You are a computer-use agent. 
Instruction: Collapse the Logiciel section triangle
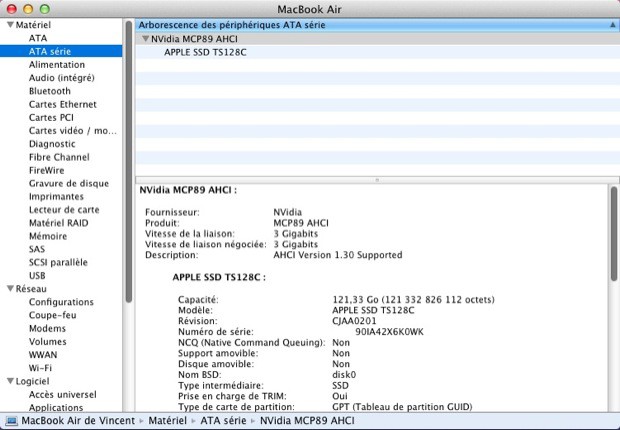(x=10, y=381)
